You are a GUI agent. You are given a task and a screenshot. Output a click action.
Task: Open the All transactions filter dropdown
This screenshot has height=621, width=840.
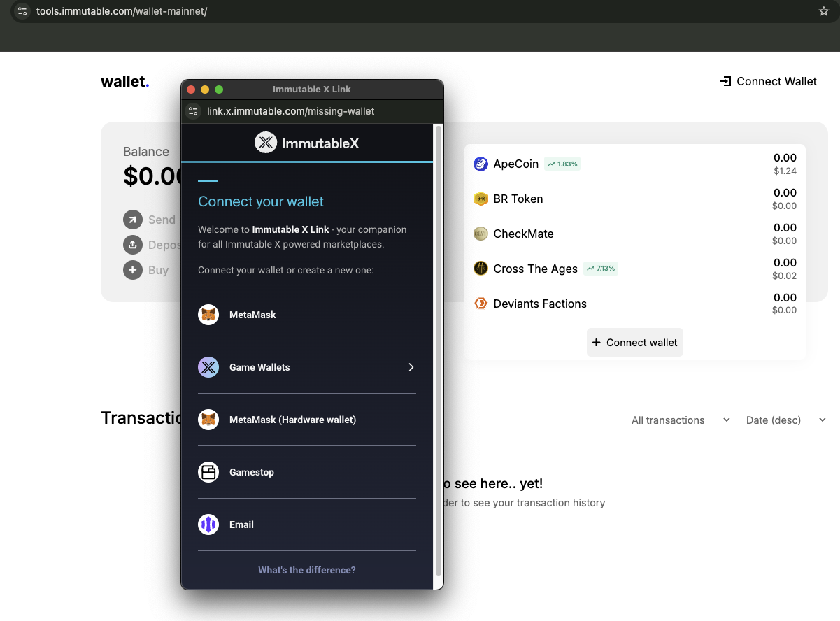coord(681,420)
